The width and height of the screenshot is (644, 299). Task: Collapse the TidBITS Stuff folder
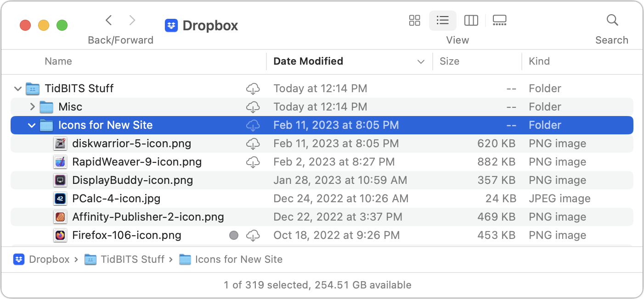[x=18, y=89]
